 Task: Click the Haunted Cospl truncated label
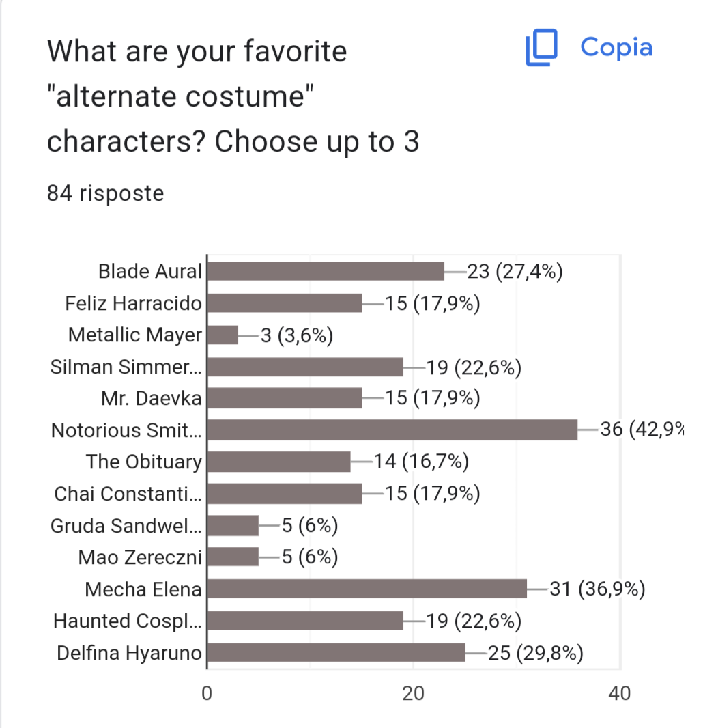(128, 621)
